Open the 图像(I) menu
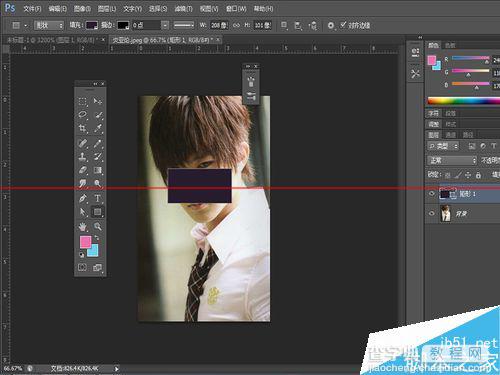The image size is (500, 375). (82, 9)
